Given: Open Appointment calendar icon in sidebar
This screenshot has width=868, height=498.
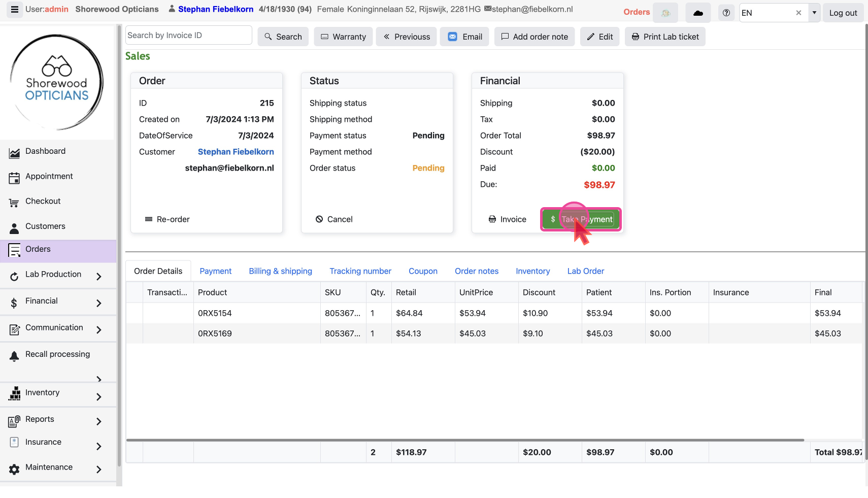Looking at the screenshot, I should 14,178.
